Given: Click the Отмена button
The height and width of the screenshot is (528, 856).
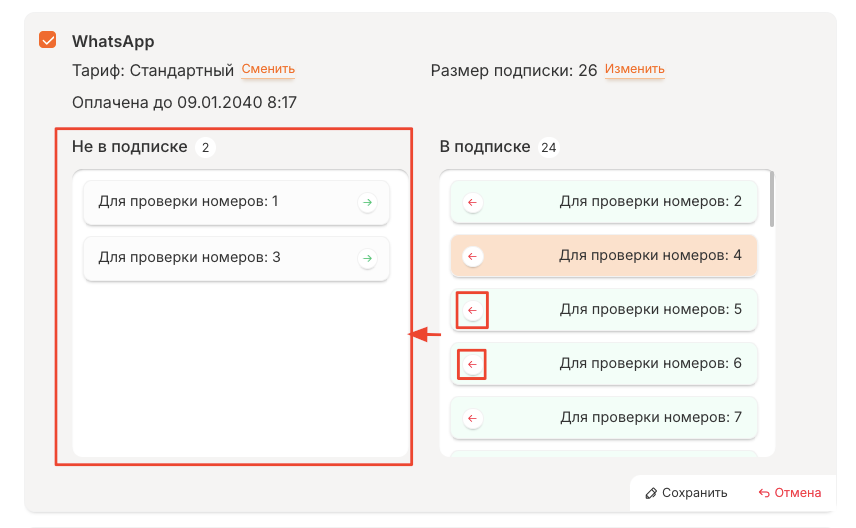Looking at the screenshot, I should click(x=789, y=493).
